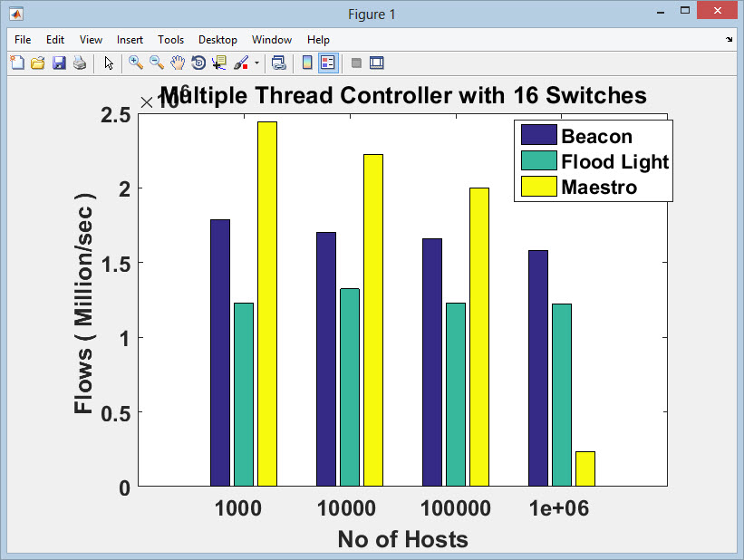The width and height of the screenshot is (744, 560).
Task: Click the Maestro bar at 100000 hosts
Action: 479,337
